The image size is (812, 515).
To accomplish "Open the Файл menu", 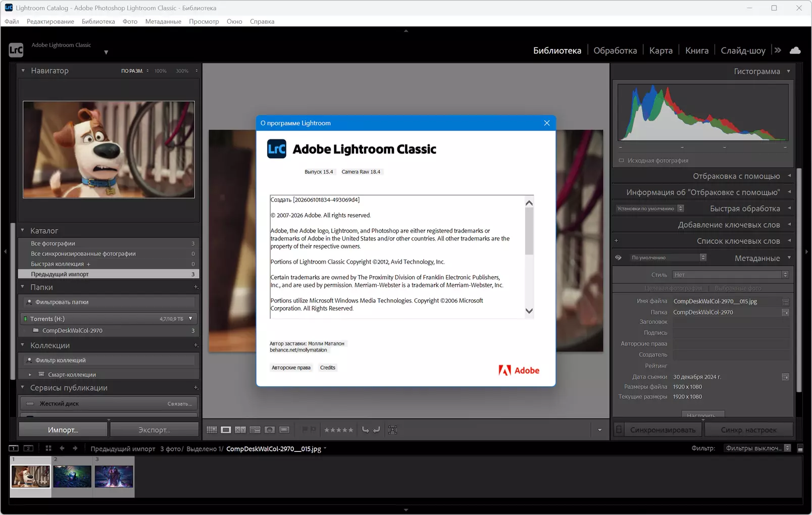I will (x=12, y=21).
